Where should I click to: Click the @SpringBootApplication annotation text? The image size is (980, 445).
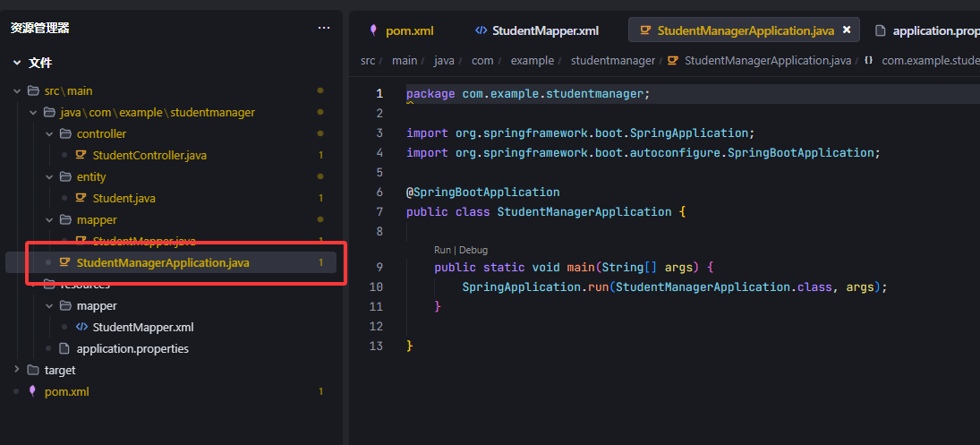(x=482, y=192)
